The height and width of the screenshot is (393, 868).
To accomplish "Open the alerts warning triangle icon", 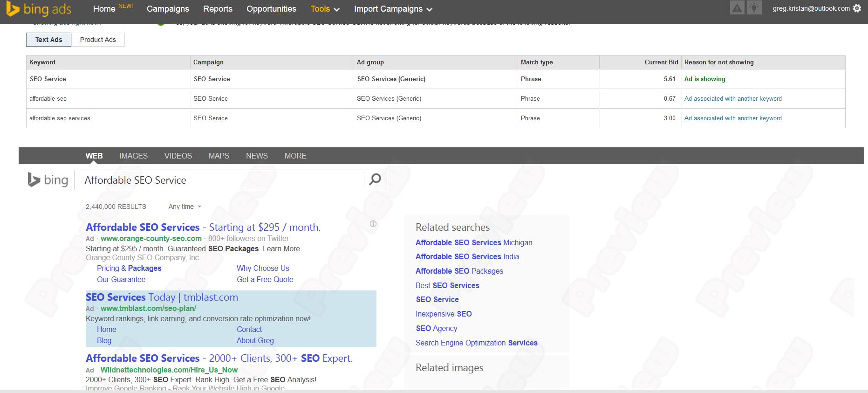I will [x=737, y=8].
